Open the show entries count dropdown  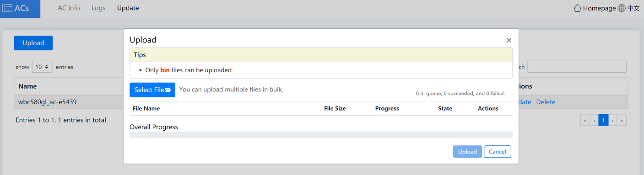point(42,67)
